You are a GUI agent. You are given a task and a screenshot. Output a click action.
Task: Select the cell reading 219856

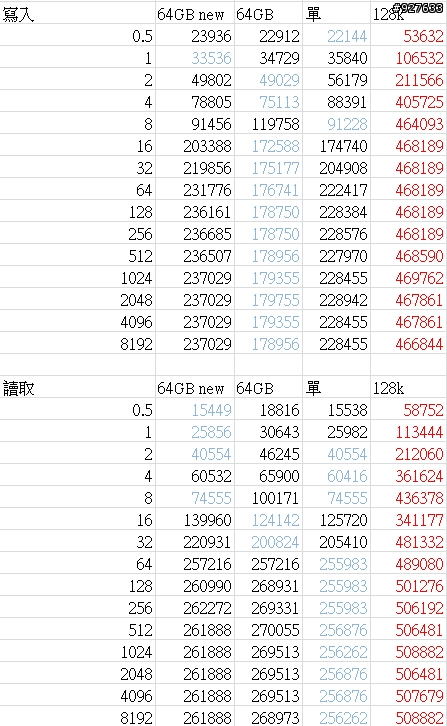click(195, 168)
